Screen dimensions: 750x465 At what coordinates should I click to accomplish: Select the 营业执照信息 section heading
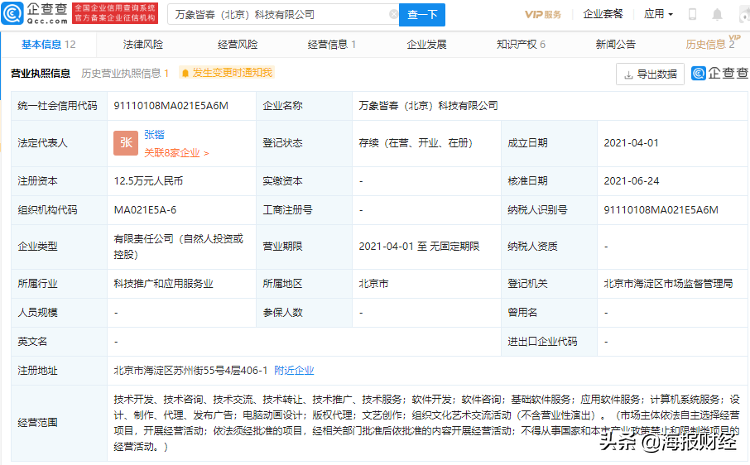coord(41,73)
